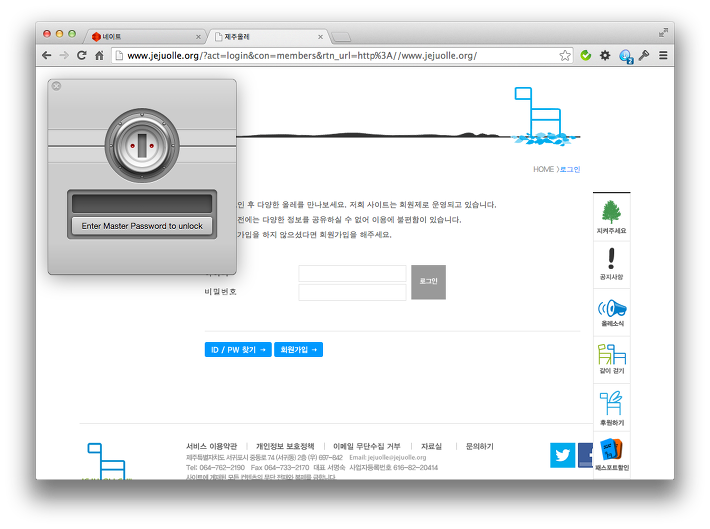The image size is (710, 529).
Task: Click the 1Password lock dial
Action: pyautogui.click(x=142, y=146)
